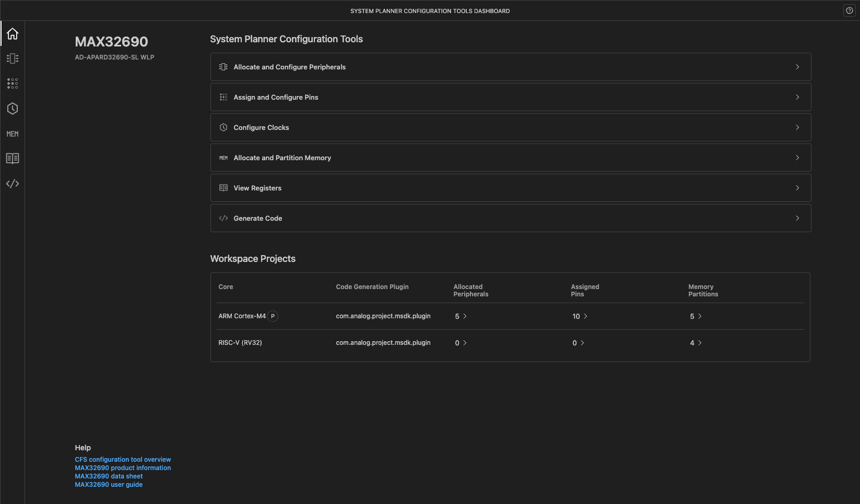
Task: Click the P badge beside ARM Cortex-M4
Action: pyautogui.click(x=273, y=316)
